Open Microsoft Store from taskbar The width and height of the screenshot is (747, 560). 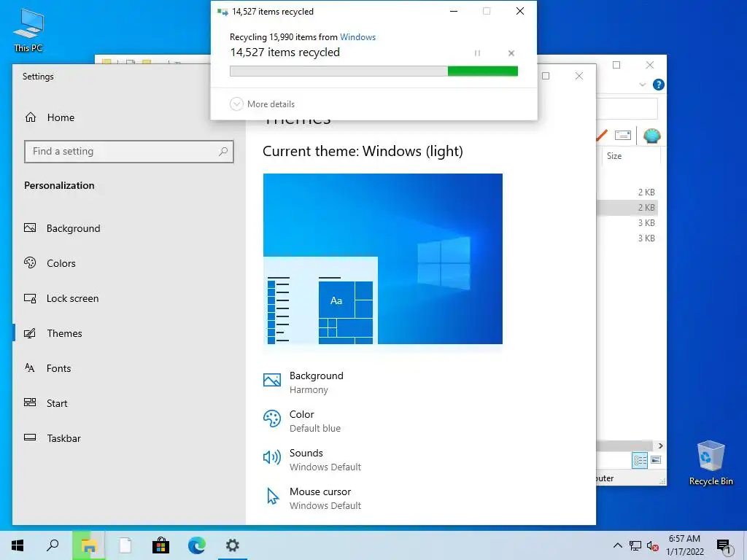pyautogui.click(x=161, y=545)
